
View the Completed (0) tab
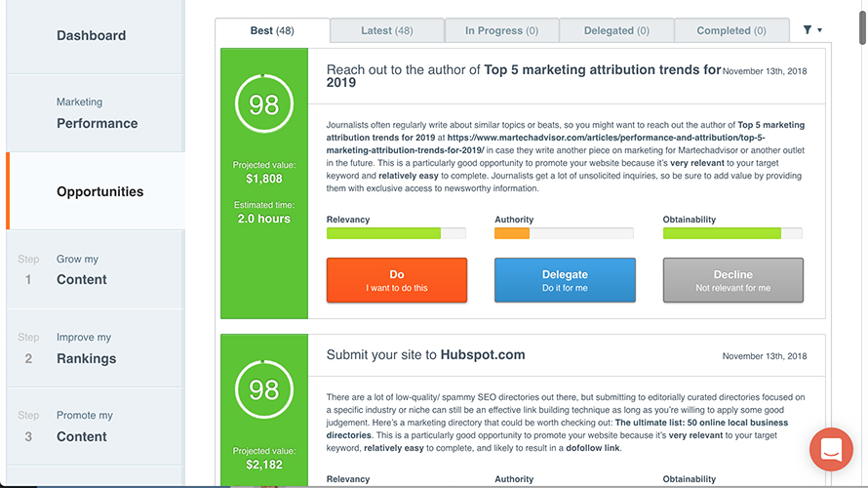(x=730, y=30)
